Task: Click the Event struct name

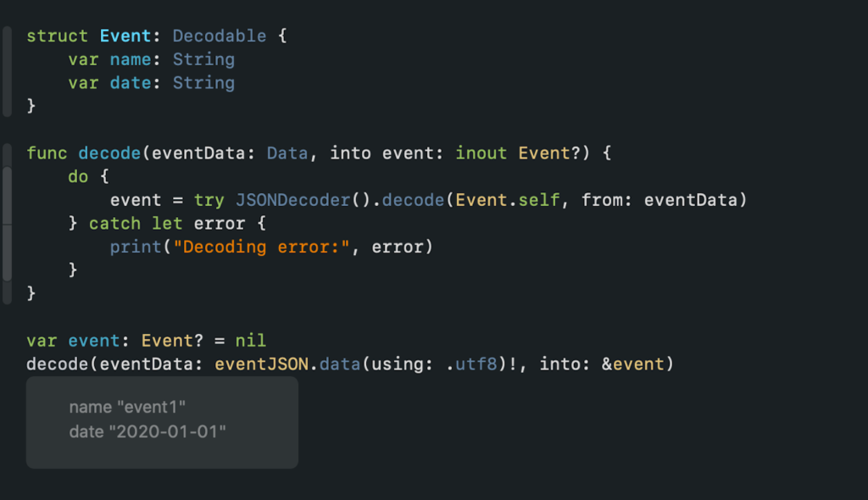Action: coord(125,36)
